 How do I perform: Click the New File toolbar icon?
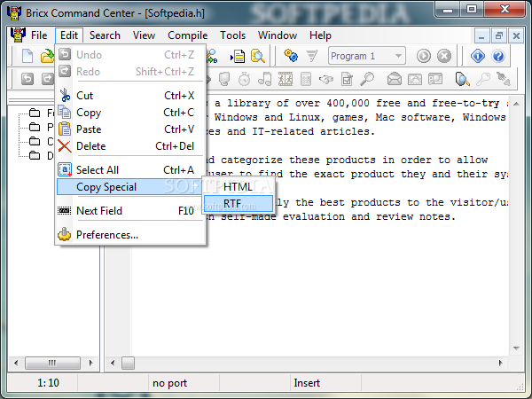click(27, 56)
